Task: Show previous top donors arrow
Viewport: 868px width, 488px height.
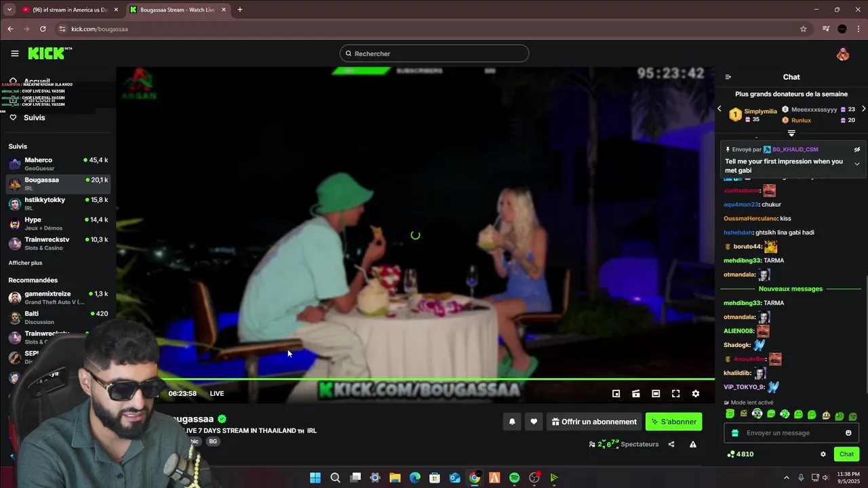Action: (x=719, y=109)
